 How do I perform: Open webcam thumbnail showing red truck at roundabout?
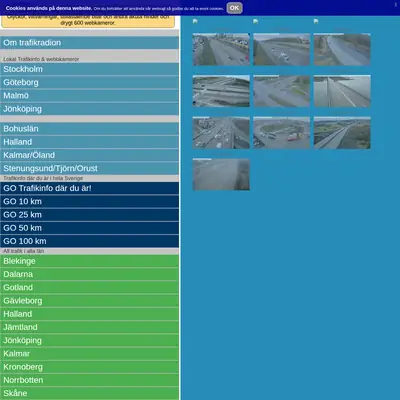[x=282, y=133]
